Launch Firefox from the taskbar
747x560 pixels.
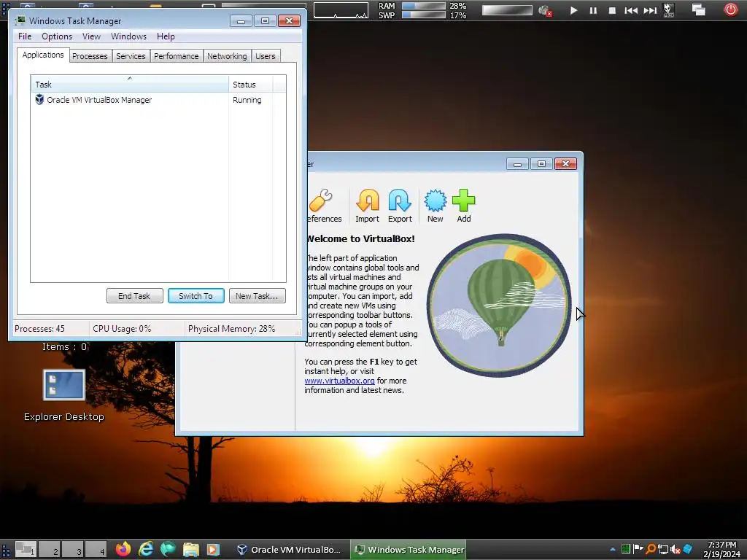[x=123, y=549]
